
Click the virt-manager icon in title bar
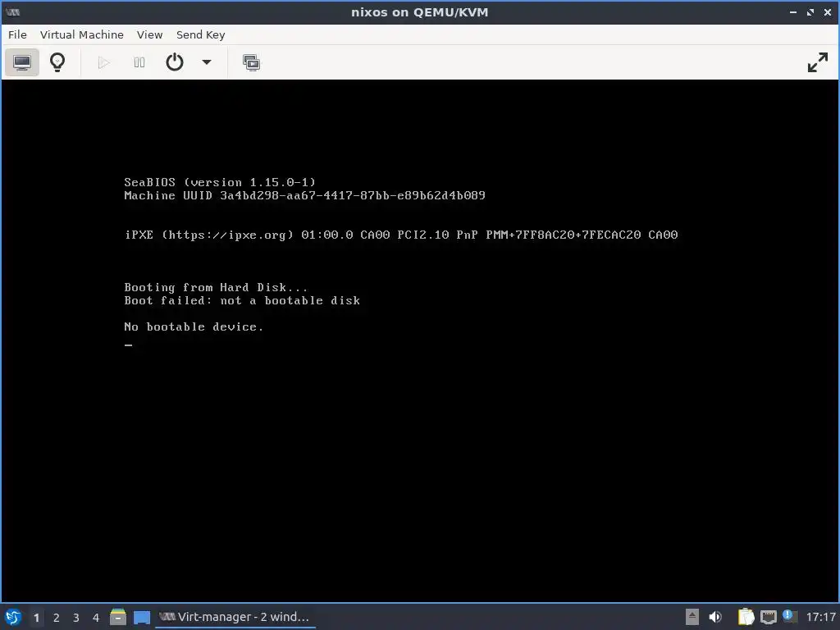coord(13,11)
